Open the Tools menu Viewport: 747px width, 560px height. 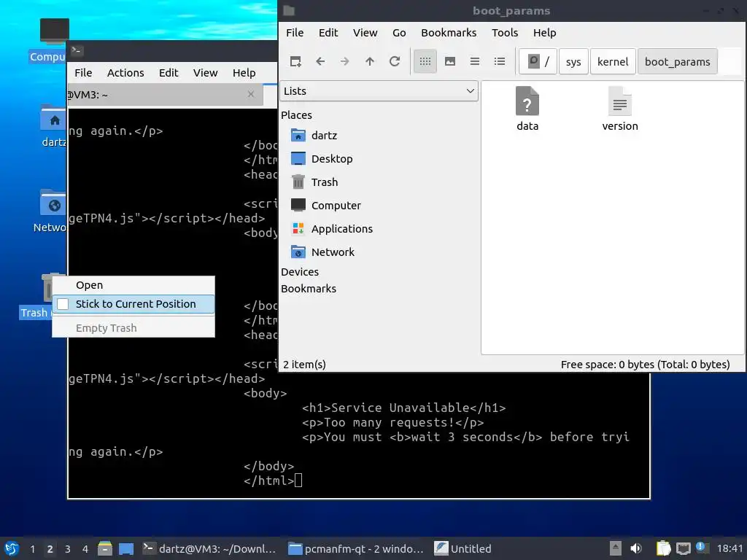click(x=505, y=33)
